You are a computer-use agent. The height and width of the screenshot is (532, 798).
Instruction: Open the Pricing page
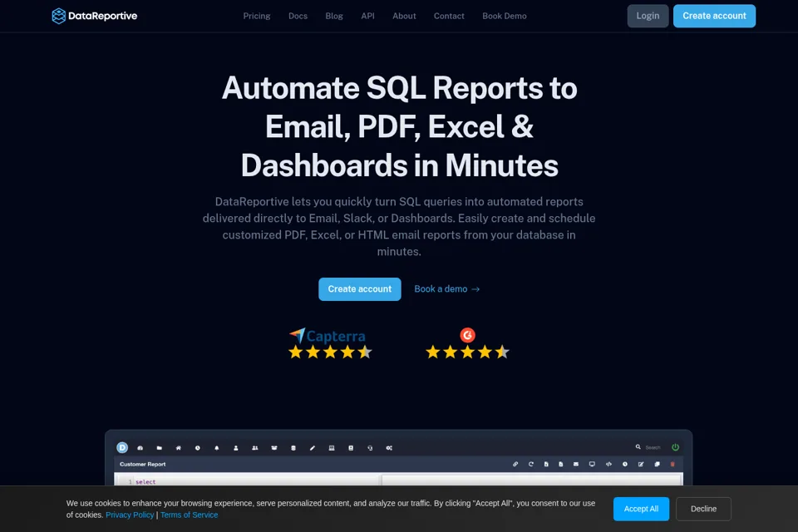tap(257, 16)
